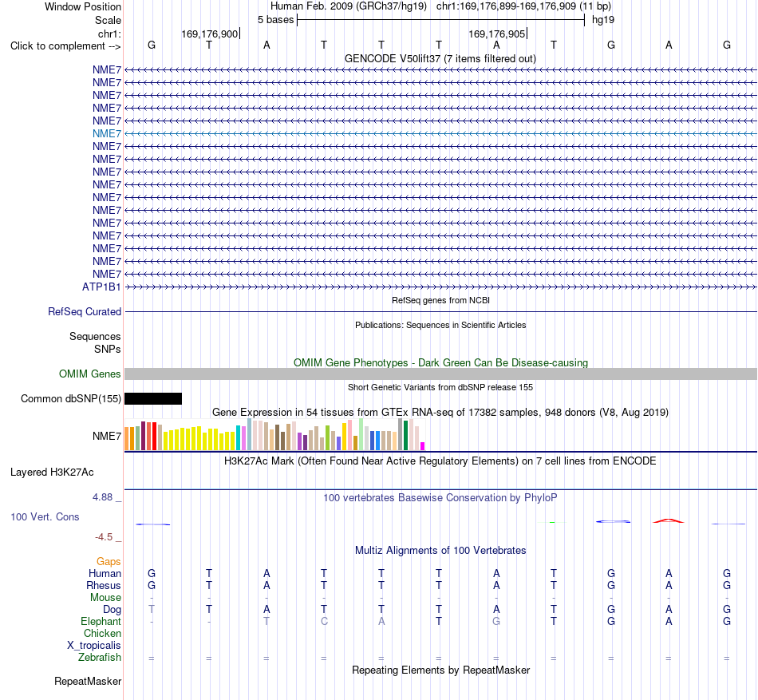Click the lone 'C' base in Elephant row
This screenshot has width=758, height=700.
click(x=324, y=621)
